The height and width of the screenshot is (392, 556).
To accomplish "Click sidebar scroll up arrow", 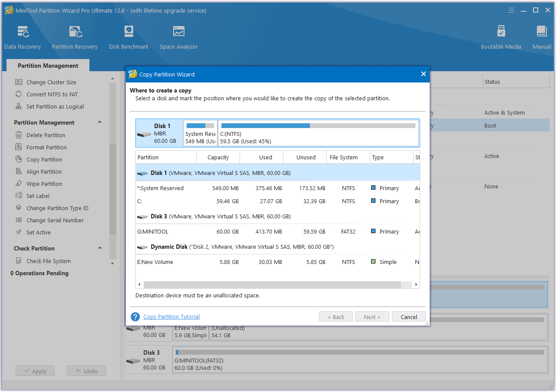I will tap(112, 79).
